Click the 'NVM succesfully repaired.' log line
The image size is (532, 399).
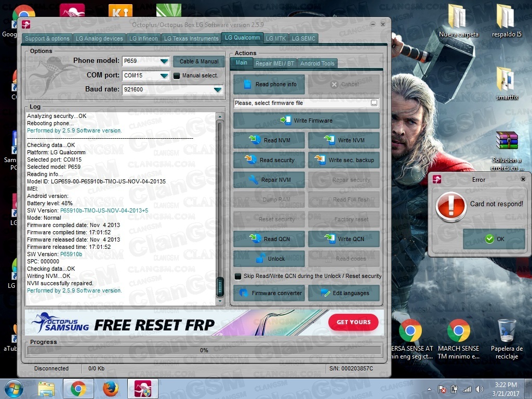click(x=60, y=283)
